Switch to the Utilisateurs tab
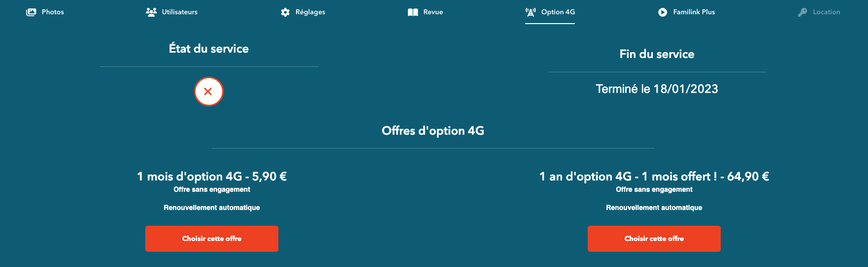The image size is (868, 267). click(x=180, y=12)
